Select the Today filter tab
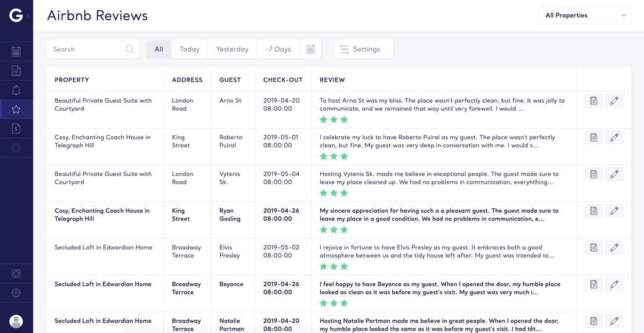Screen dimensions: 644x333 [189, 49]
